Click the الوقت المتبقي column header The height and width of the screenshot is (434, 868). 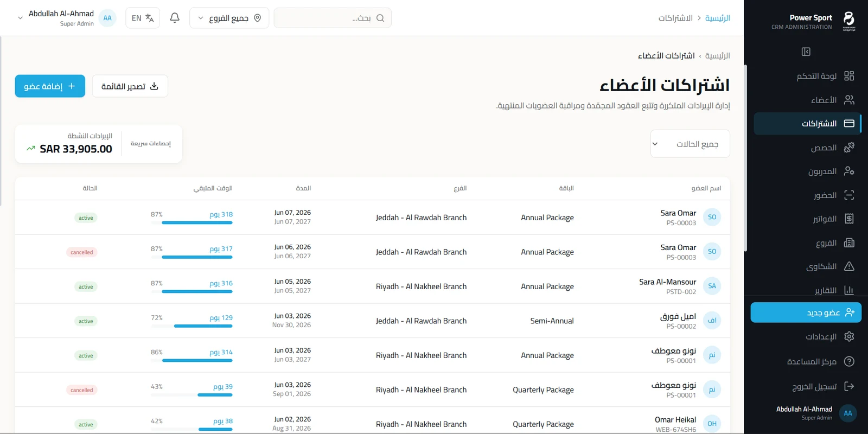[x=213, y=188]
